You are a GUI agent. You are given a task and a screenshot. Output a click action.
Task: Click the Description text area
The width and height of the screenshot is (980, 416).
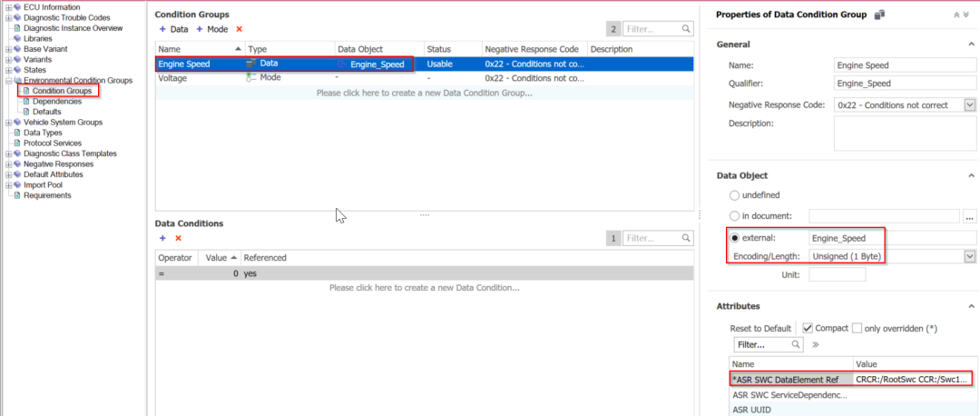pos(905,134)
